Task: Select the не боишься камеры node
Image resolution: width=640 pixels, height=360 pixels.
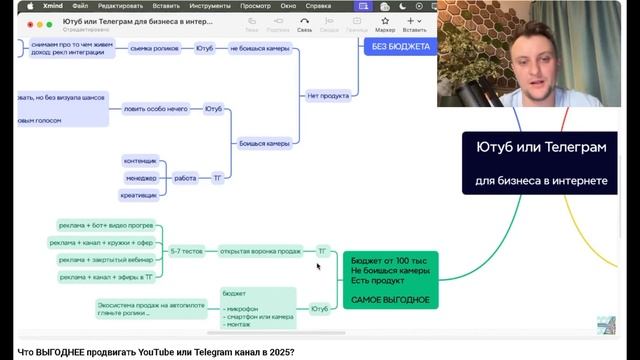Action: [260, 48]
